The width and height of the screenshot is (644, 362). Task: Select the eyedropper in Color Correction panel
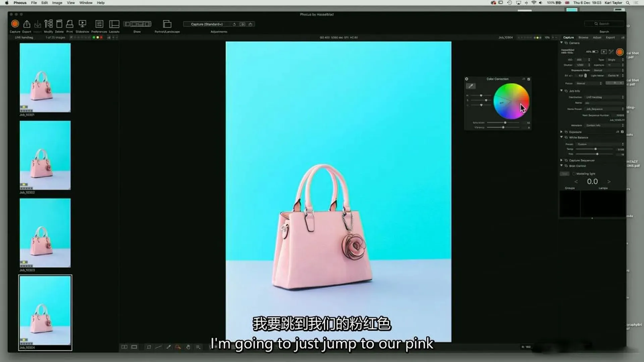(x=471, y=86)
